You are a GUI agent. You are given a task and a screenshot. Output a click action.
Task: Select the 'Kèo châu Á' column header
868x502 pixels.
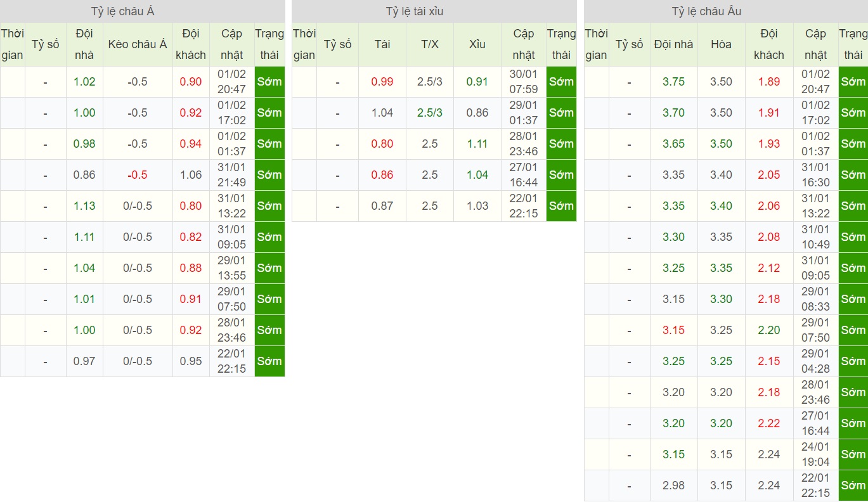coord(138,44)
